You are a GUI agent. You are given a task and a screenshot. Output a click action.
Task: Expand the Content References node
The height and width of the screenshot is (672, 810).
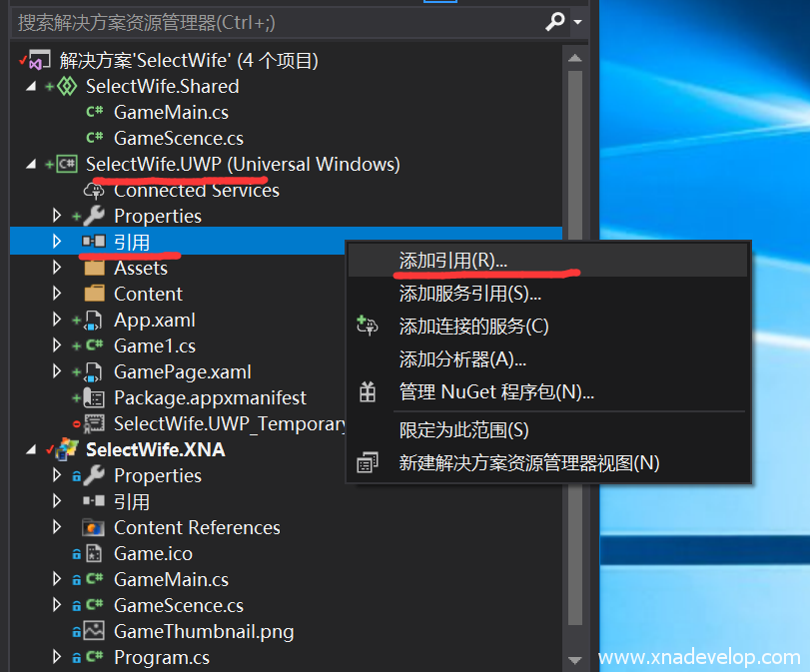click(58, 528)
